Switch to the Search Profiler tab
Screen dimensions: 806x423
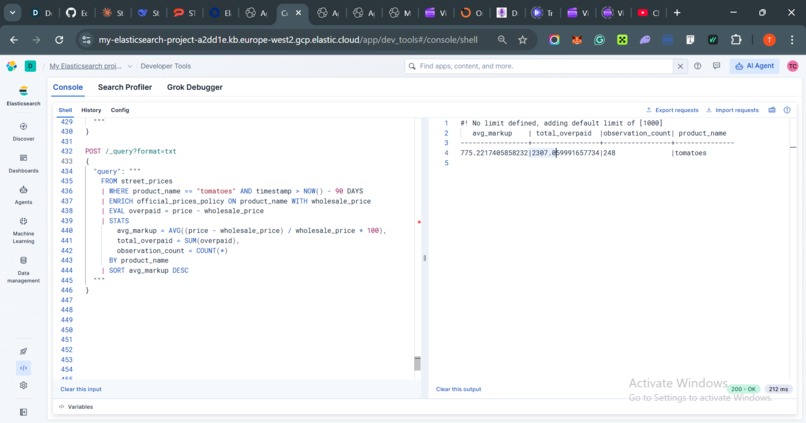tap(125, 87)
